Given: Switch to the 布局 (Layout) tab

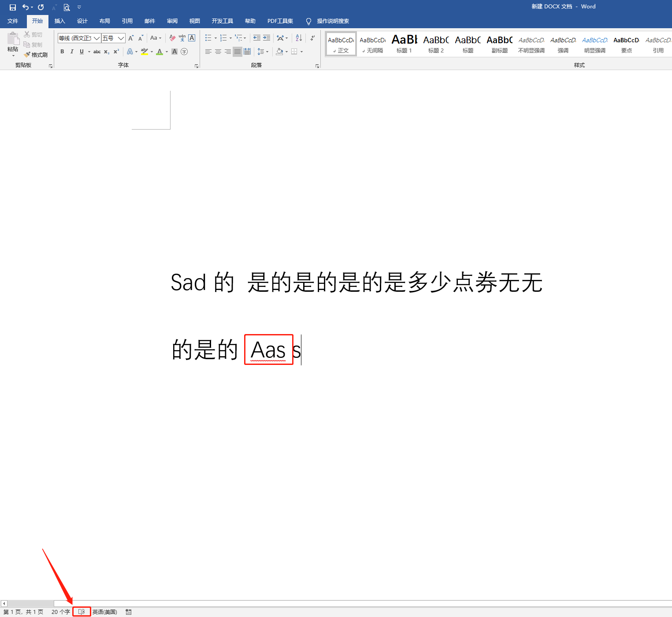Looking at the screenshot, I should [x=104, y=21].
